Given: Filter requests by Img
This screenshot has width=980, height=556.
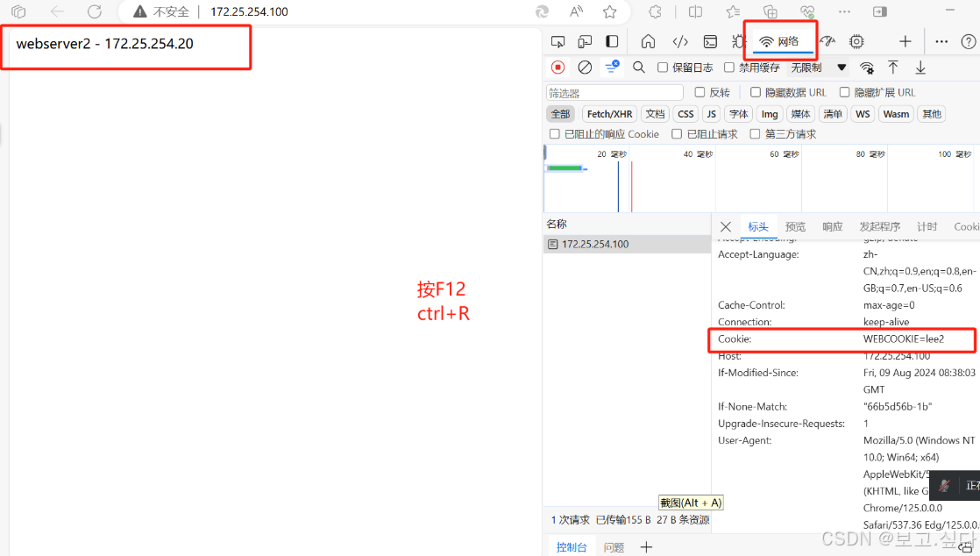Looking at the screenshot, I should tap(770, 114).
